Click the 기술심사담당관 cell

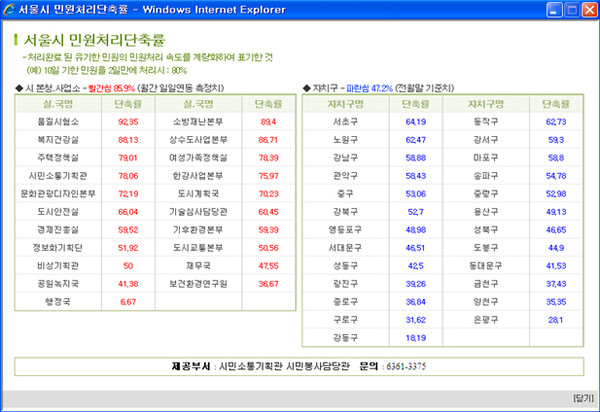[x=198, y=212]
